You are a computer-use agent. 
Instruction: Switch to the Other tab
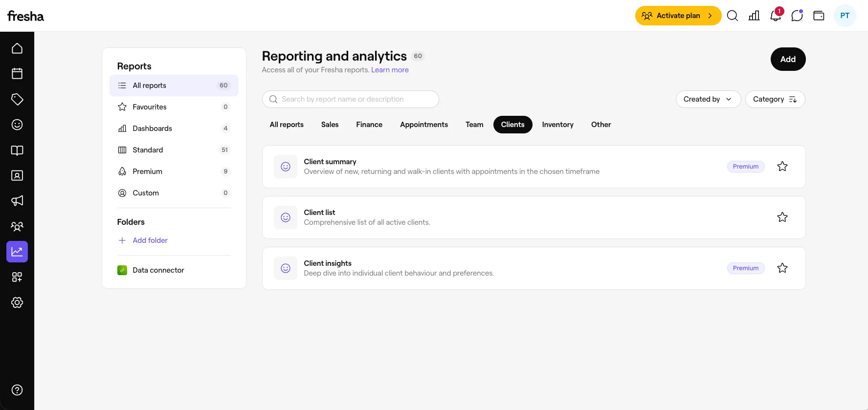click(601, 125)
